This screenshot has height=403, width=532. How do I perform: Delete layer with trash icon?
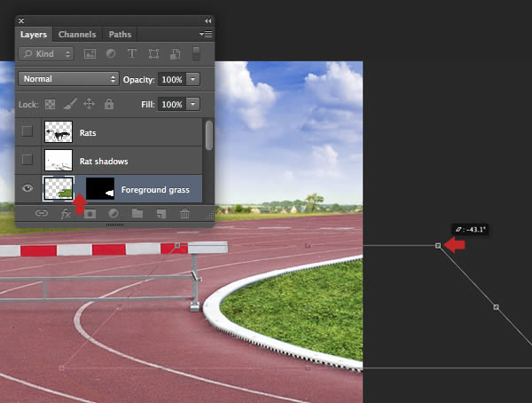pos(185,214)
